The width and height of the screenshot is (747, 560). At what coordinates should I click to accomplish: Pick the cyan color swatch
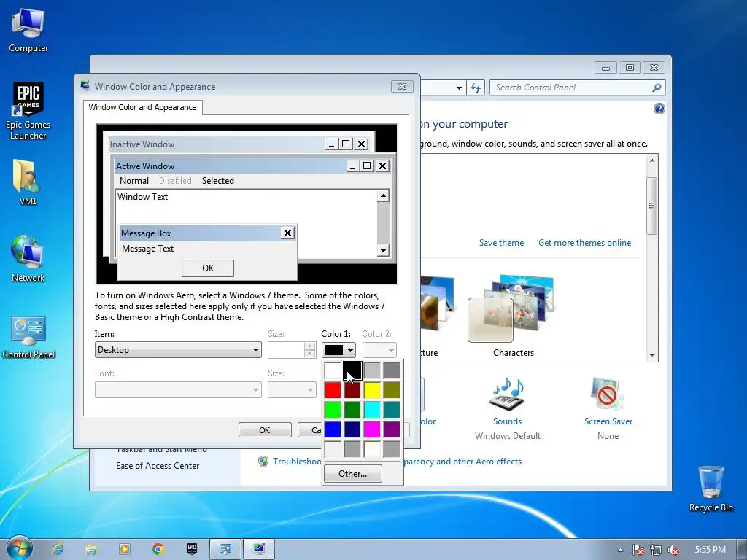coord(372,410)
